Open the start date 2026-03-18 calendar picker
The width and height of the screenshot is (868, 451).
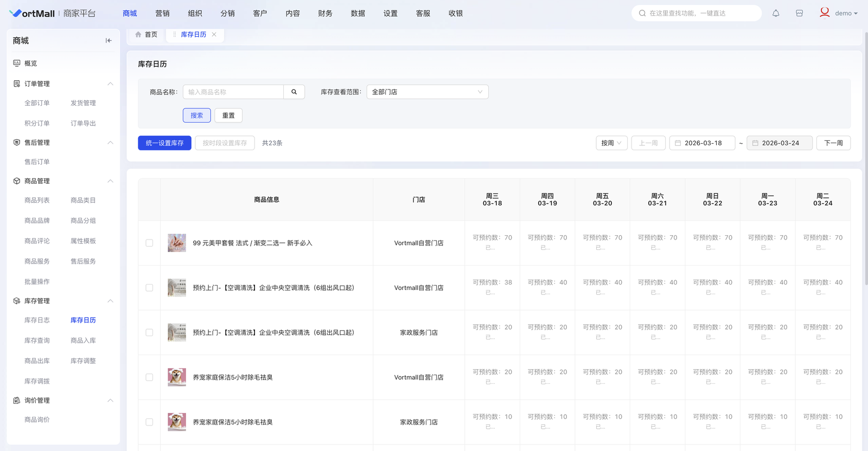coord(703,143)
